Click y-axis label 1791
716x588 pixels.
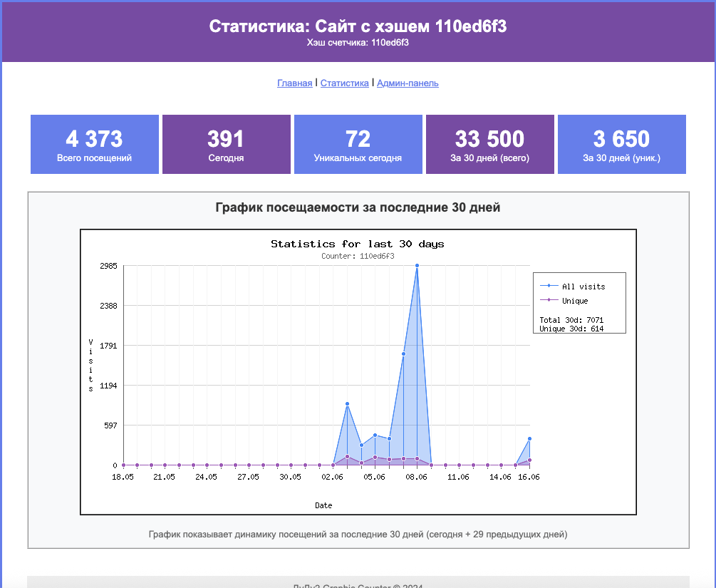click(109, 346)
